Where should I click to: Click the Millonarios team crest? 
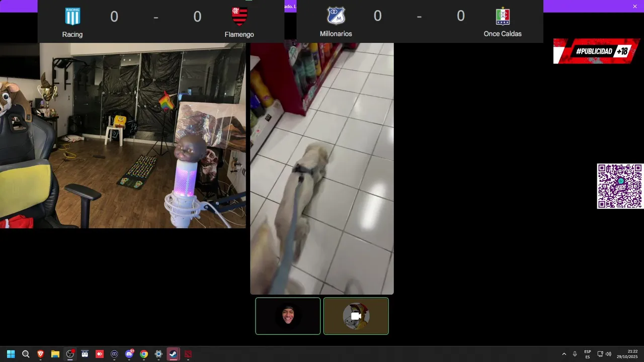[336, 16]
